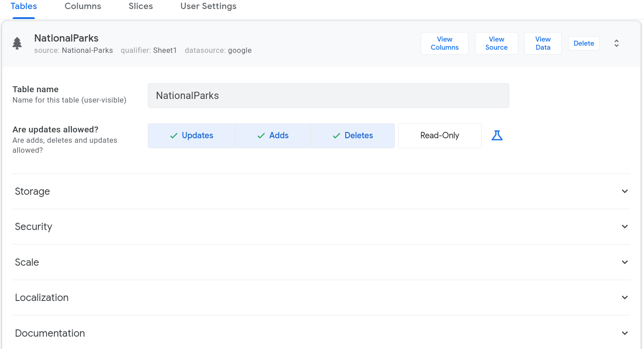Expand the Localization section
The width and height of the screenshot is (644, 352).
click(x=321, y=297)
